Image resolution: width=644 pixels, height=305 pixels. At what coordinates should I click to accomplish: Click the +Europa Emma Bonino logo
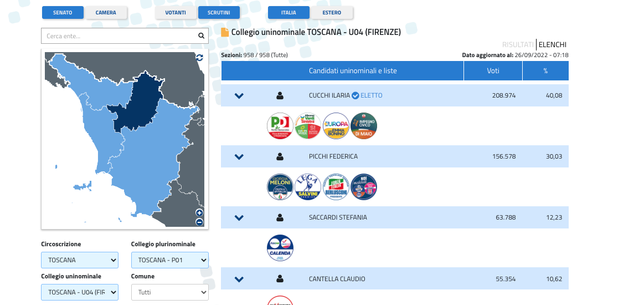point(336,126)
